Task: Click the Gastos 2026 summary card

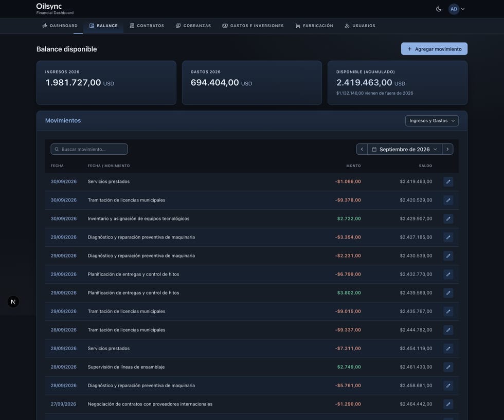Action: point(251,83)
